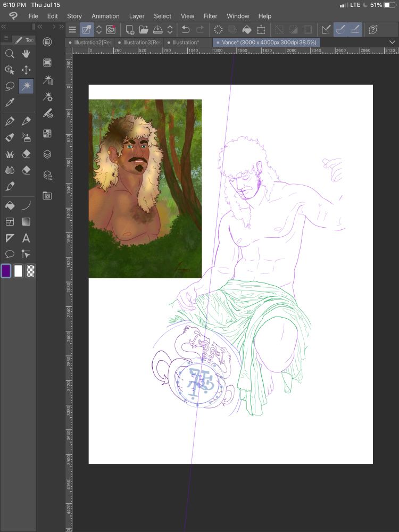The width and height of the screenshot is (399, 532).
Task: Select the Operation object cube tool
Action: [x=10, y=70]
